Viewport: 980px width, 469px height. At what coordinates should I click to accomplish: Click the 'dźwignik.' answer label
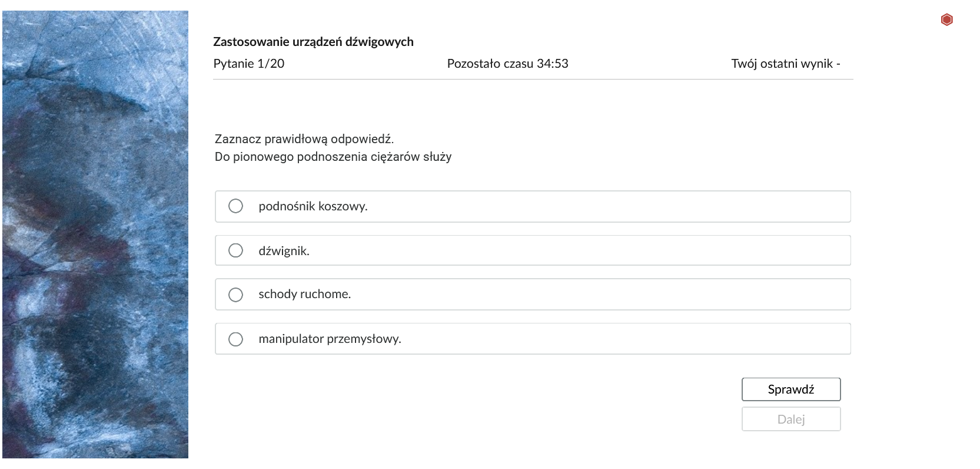click(x=284, y=251)
